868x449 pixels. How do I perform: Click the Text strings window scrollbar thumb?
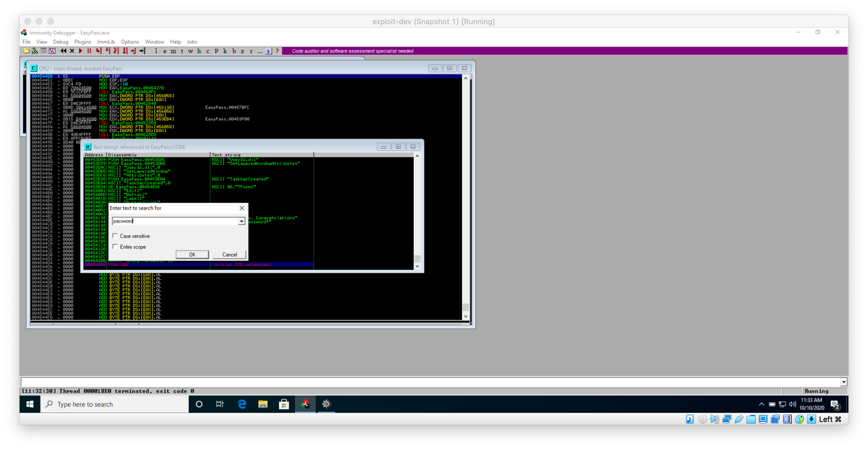coord(417,259)
